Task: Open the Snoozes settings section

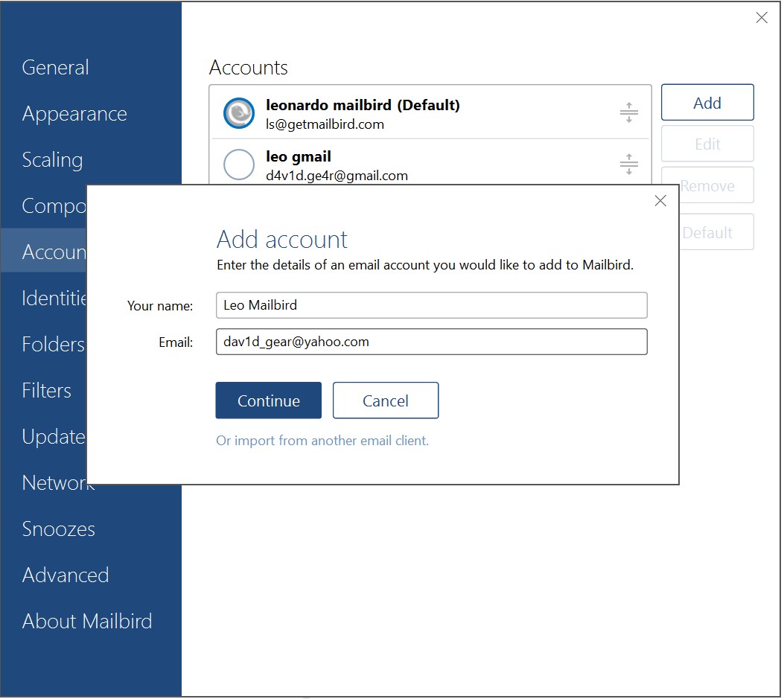Action: (x=59, y=529)
